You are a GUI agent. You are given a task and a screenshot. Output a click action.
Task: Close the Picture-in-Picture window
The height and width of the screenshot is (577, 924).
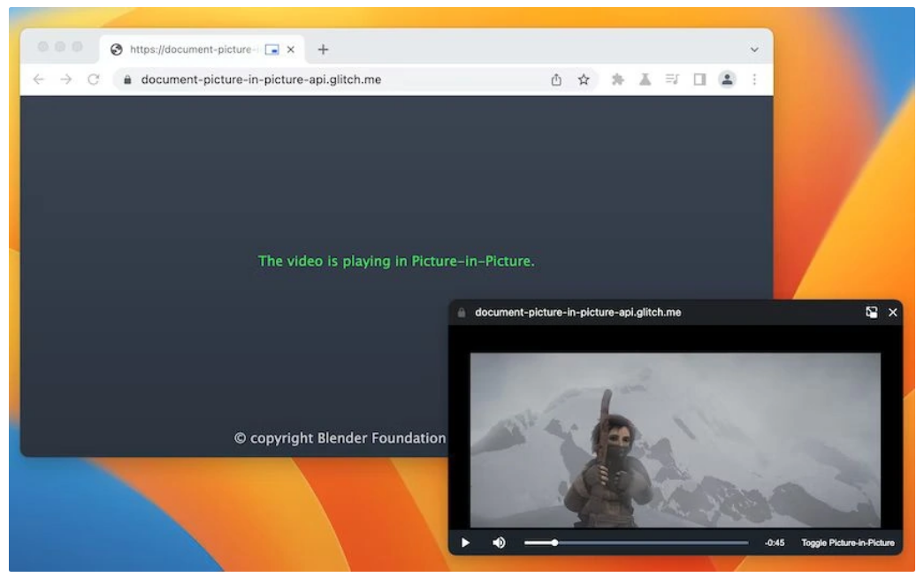(x=893, y=313)
